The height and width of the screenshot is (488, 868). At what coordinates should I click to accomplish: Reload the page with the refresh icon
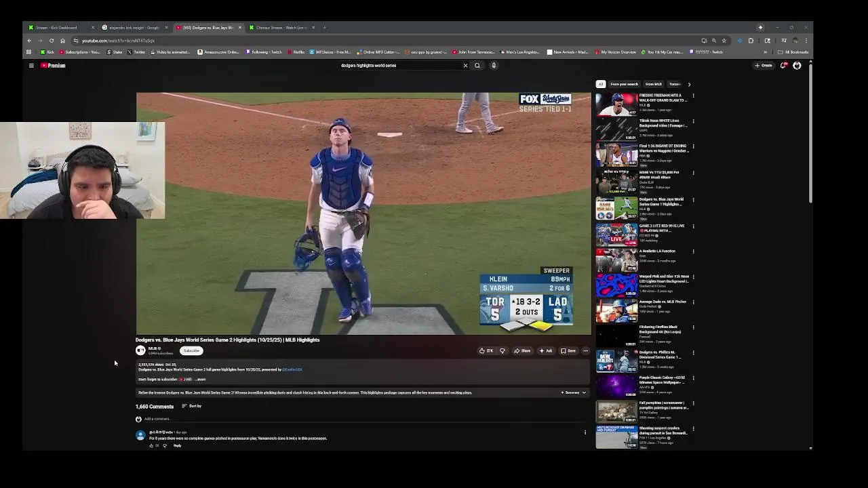click(x=52, y=41)
